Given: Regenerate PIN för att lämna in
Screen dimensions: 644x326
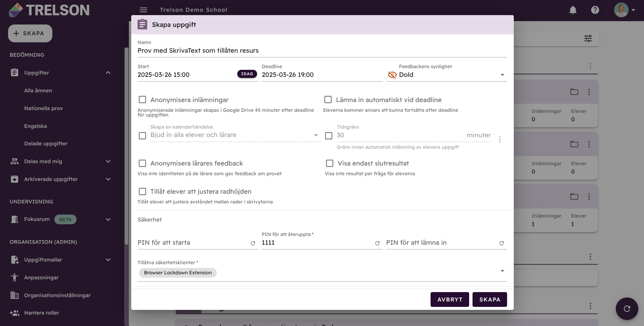Looking at the screenshot, I should (501, 243).
